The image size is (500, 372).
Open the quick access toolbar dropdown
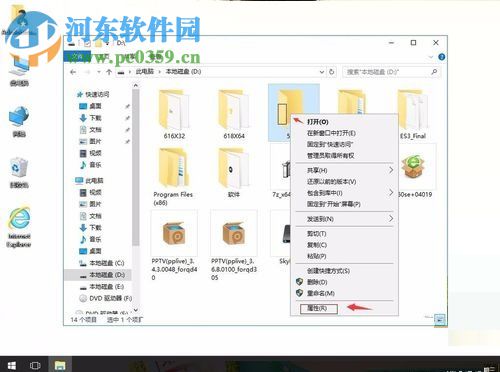tap(108, 43)
